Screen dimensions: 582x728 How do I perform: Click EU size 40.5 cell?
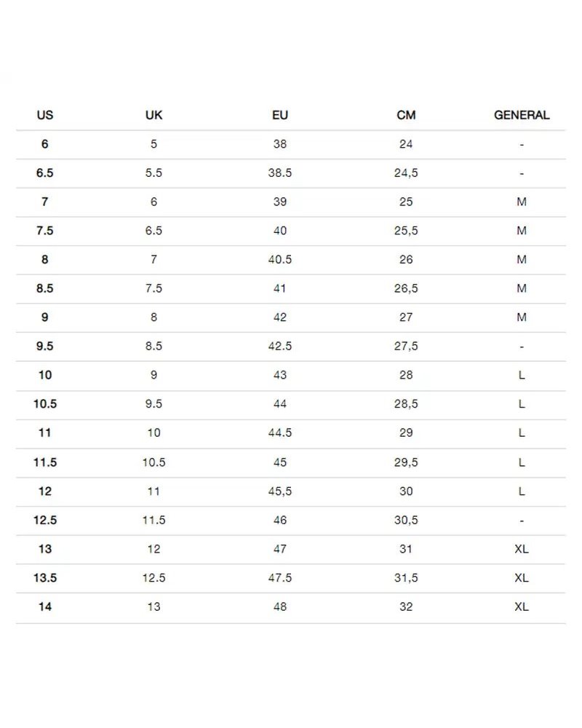(280, 259)
